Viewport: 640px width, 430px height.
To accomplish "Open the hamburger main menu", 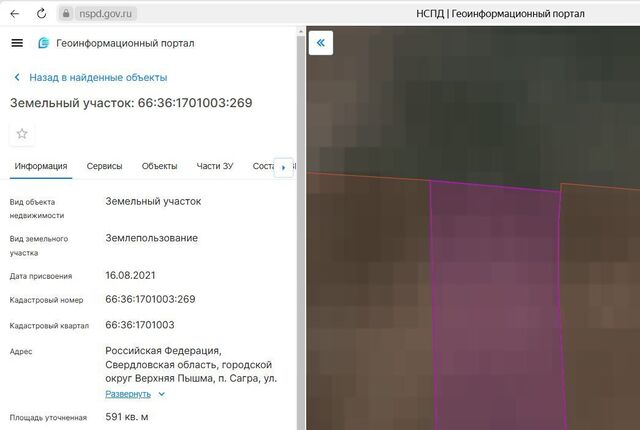I will click(16, 43).
